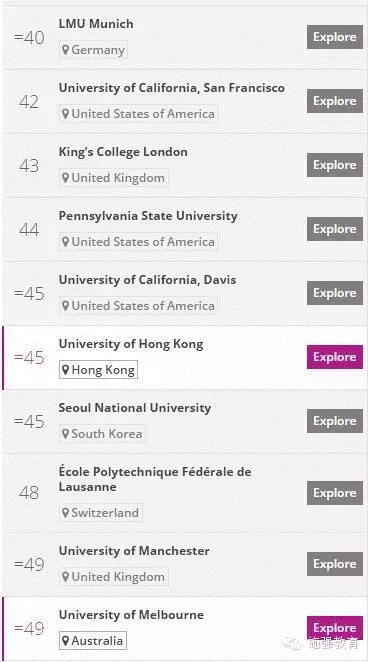
Task: Open the University of Manchester link
Action: tap(134, 551)
